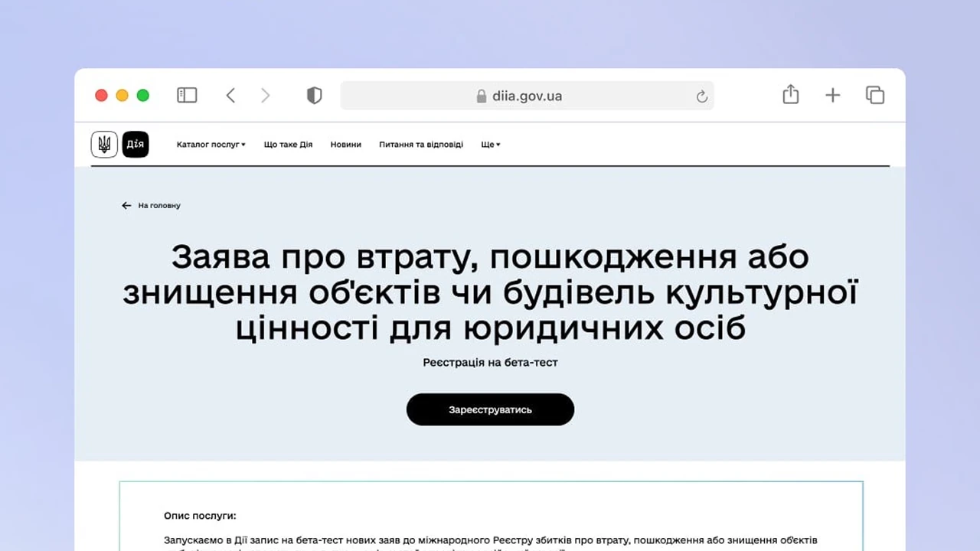Open Питання та відповіді menu item
The image size is (980, 551).
tap(421, 144)
